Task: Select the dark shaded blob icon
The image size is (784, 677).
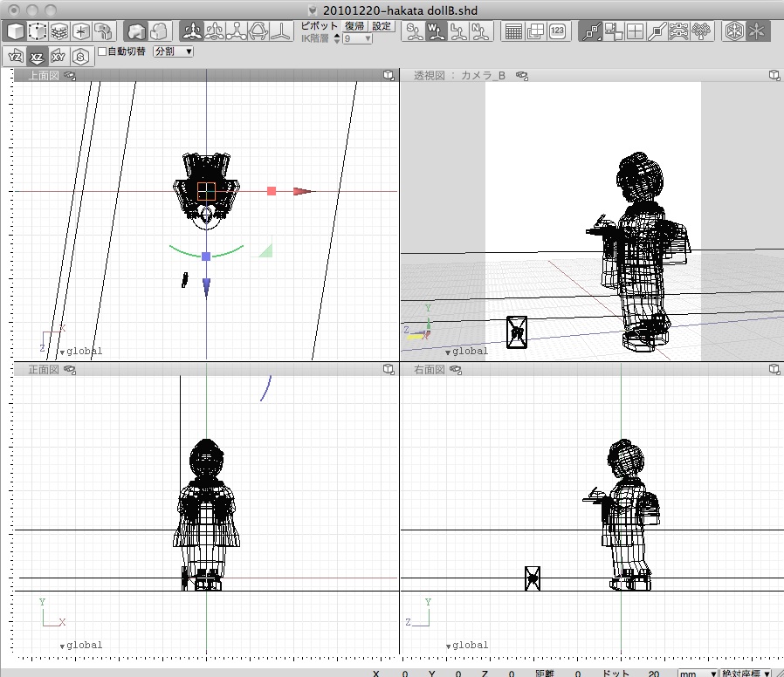Action: tap(135, 31)
